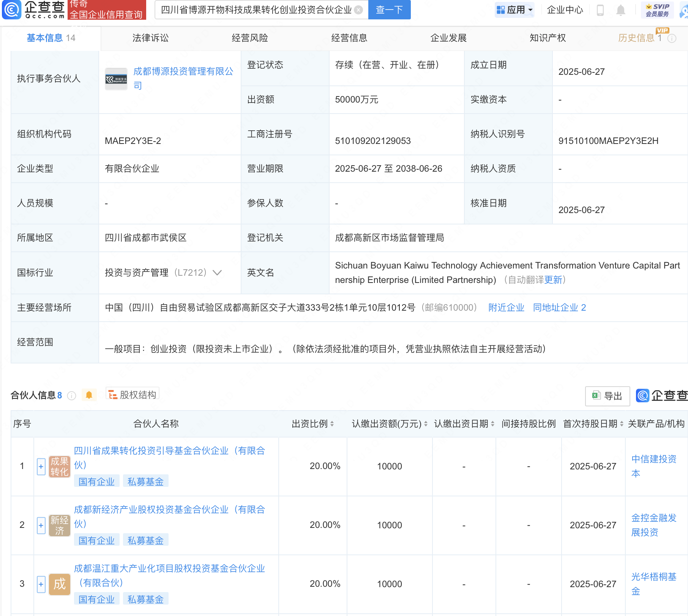688x616 pixels.
Task: Open 四川省成果转化投资引导基金合伙企业 link
Action: (x=169, y=458)
